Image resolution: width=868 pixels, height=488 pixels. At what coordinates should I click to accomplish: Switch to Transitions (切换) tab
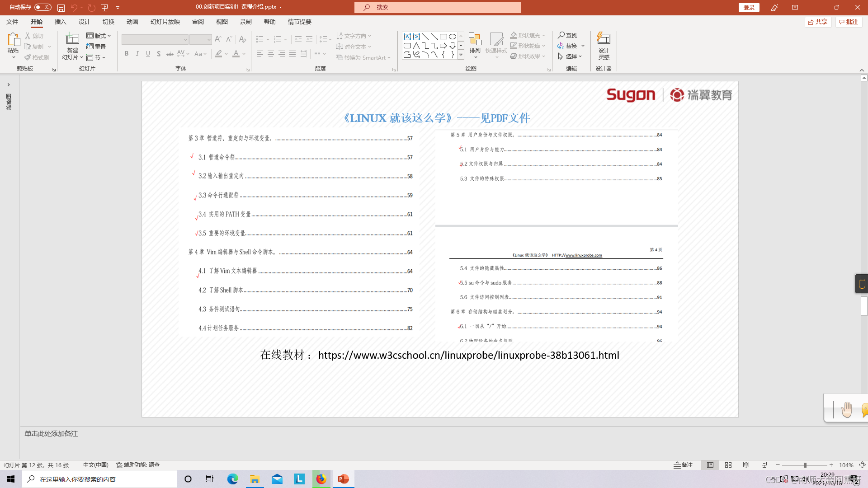[x=108, y=22]
